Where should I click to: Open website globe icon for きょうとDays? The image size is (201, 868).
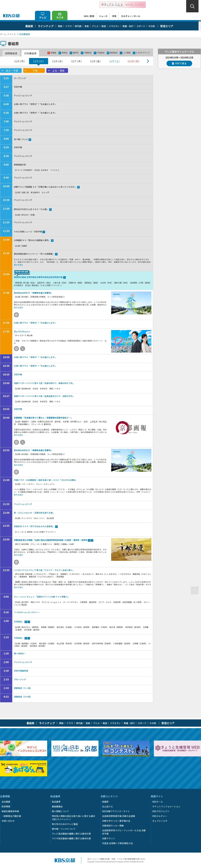pos(16,349)
